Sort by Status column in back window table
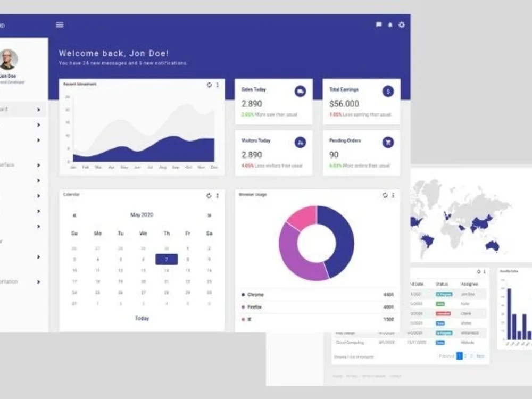 (x=442, y=284)
